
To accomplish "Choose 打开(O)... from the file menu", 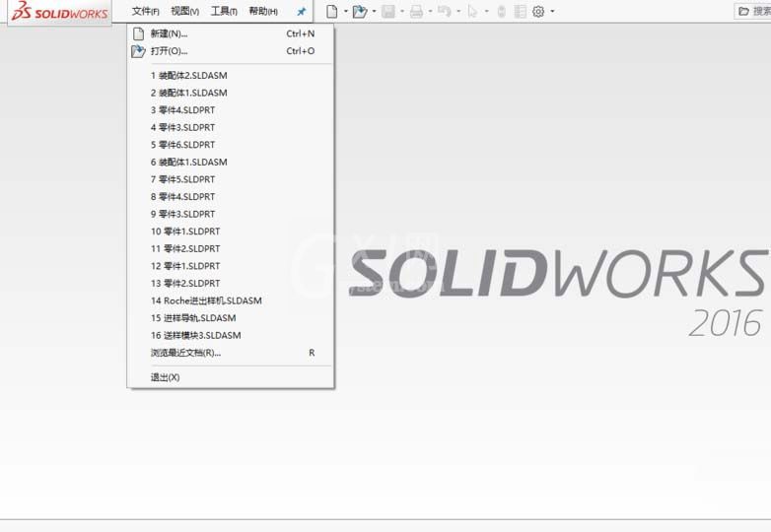I will pyautogui.click(x=231, y=50).
